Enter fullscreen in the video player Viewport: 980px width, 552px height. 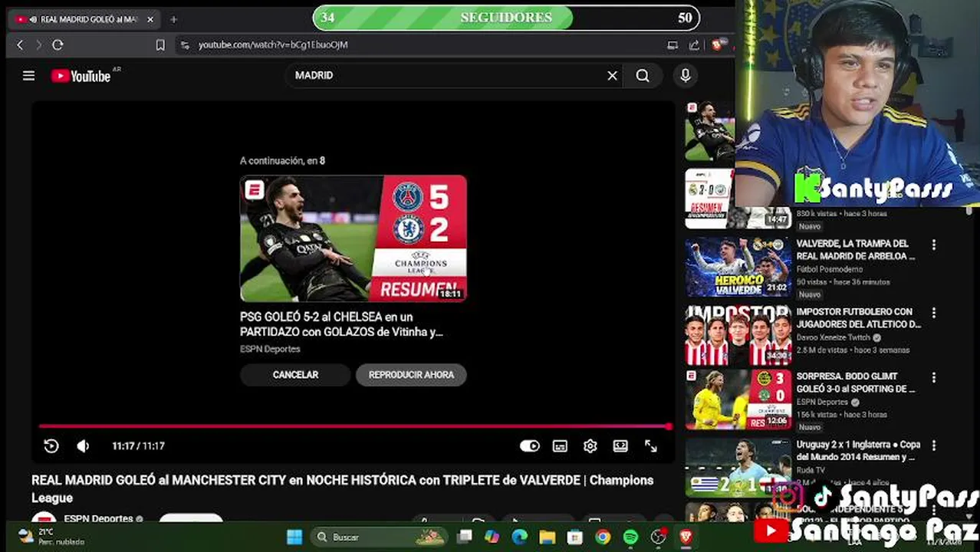pos(650,445)
